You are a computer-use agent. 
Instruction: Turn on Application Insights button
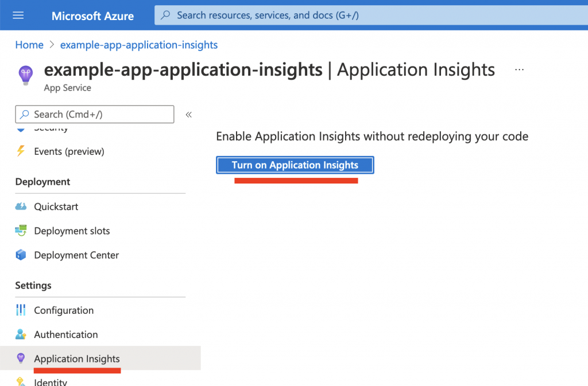pyautogui.click(x=295, y=165)
